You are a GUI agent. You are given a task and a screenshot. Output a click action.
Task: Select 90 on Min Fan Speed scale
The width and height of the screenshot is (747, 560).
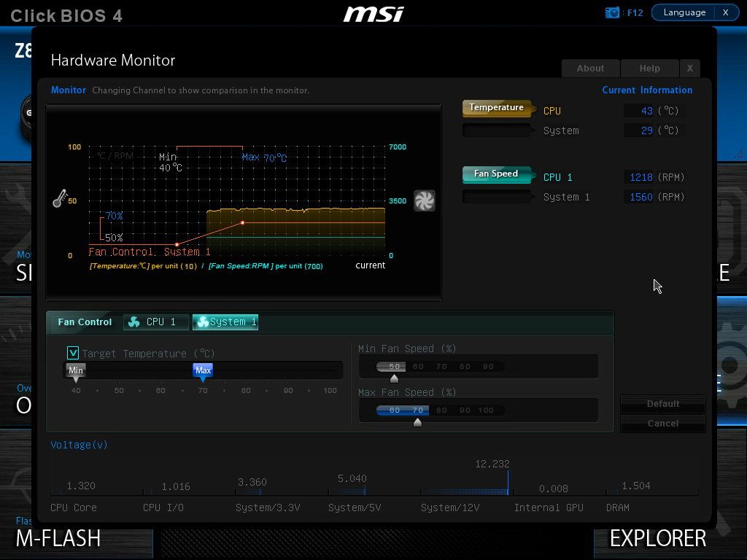(488, 366)
